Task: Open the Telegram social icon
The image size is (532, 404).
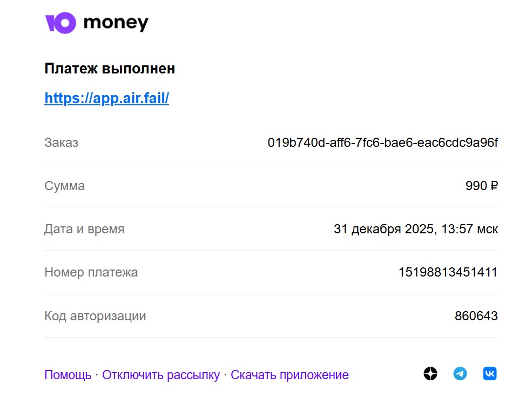Action: click(x=460, y=374)
